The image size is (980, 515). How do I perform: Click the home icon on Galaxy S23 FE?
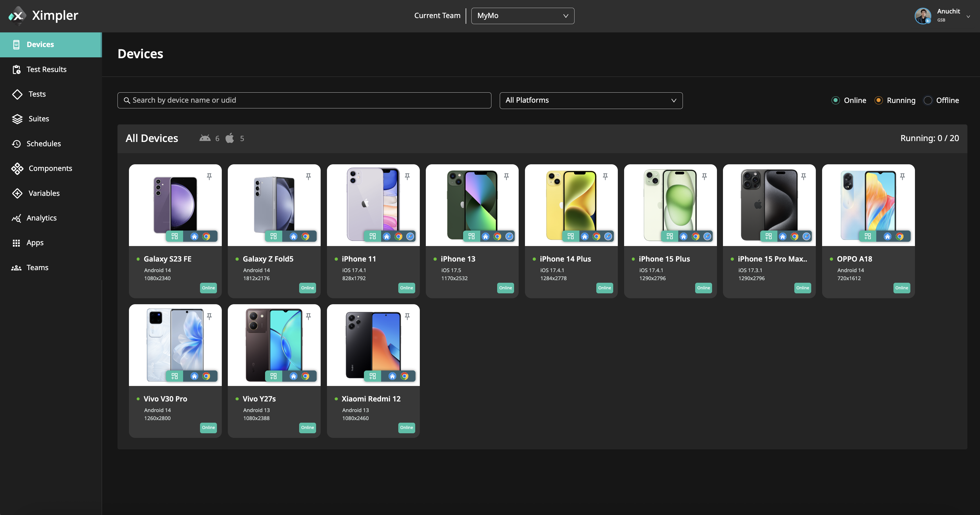click(194, 236)
